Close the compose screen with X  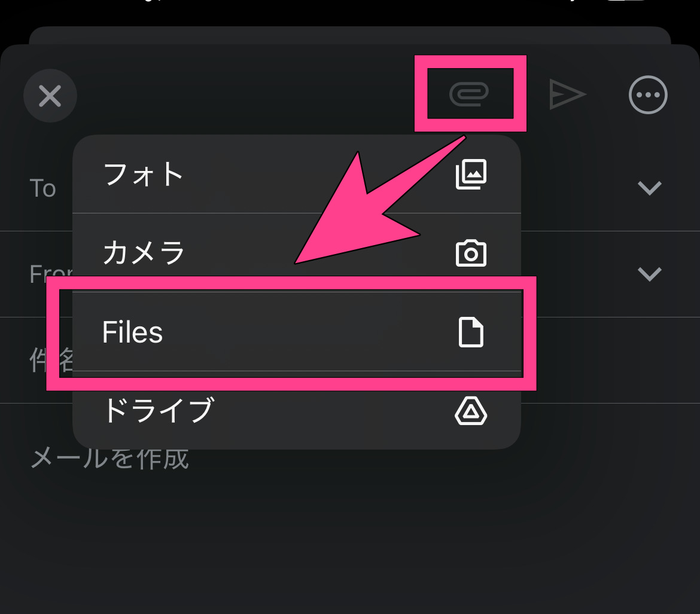50,96
